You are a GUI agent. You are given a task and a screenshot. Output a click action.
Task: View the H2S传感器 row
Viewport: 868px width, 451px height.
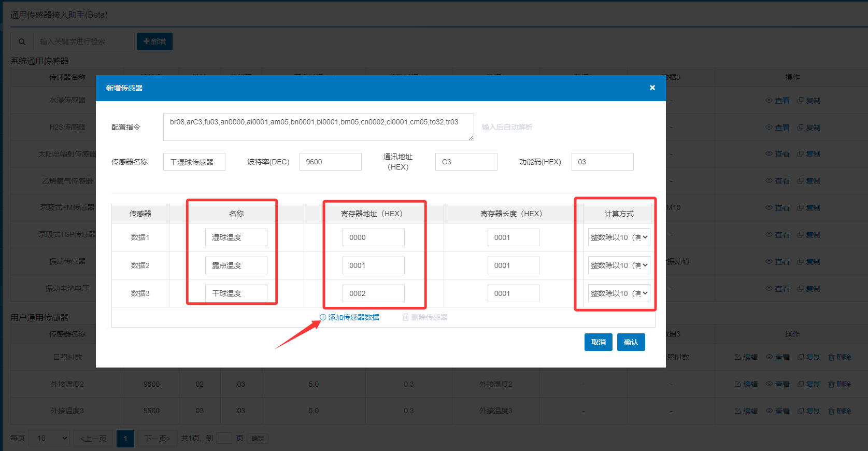777,128
